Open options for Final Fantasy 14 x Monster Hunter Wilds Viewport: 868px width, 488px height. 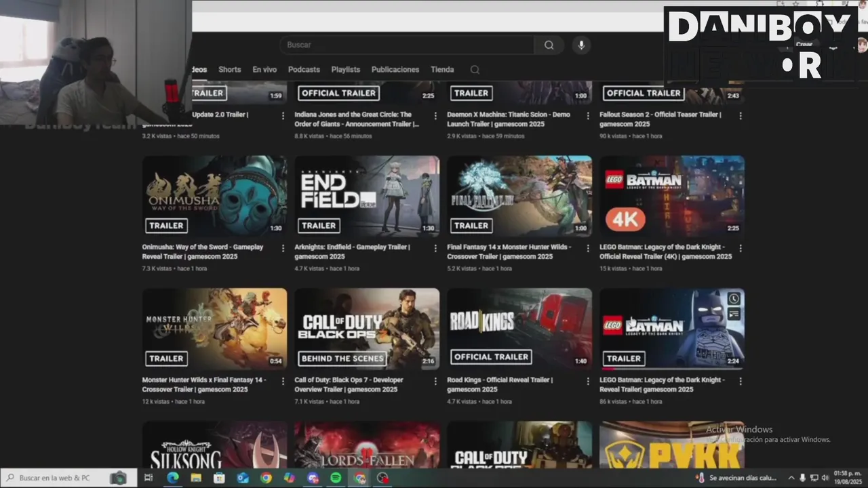588,248
